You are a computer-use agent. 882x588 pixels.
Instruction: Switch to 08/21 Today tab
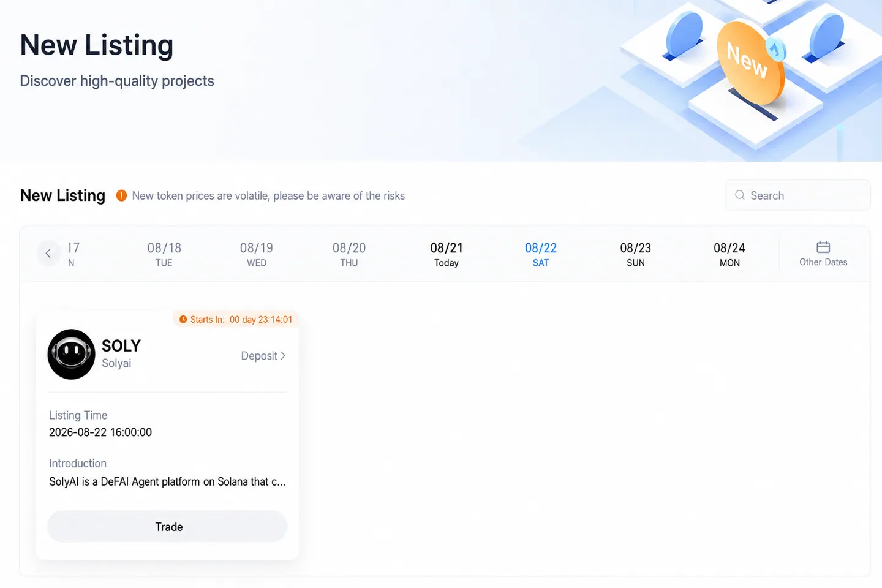point(447,254)
